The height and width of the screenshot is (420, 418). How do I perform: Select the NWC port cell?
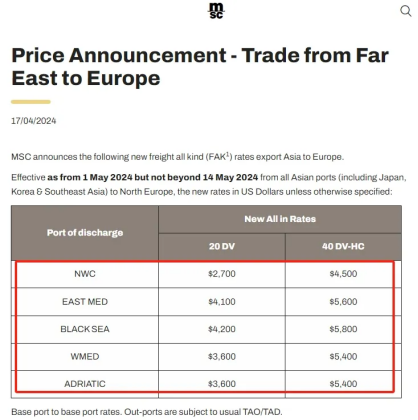(x=85, y=274)
